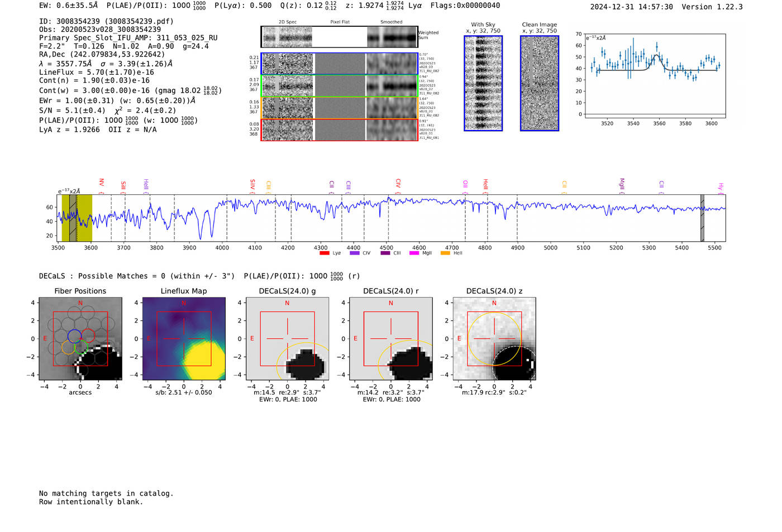Click 'Row intentionally blank.' text
This screenshot has width=782, height=532.
[91, 502]
